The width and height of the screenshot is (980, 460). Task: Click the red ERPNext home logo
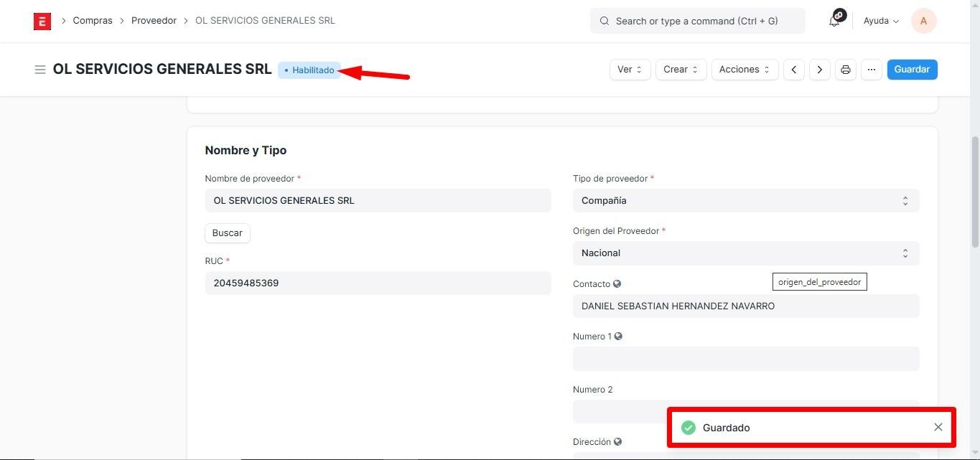(x=42, y=22)
